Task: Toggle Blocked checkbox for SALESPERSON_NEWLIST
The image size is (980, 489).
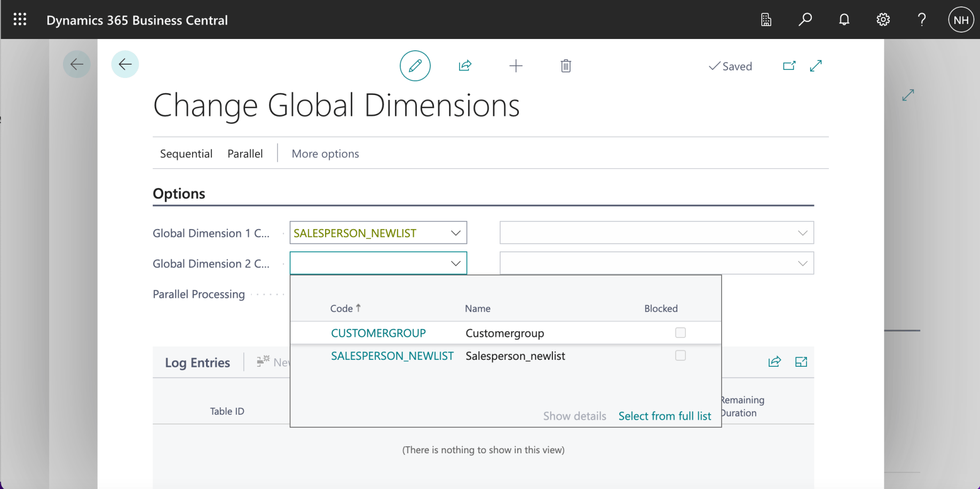Action: [680, 356]
